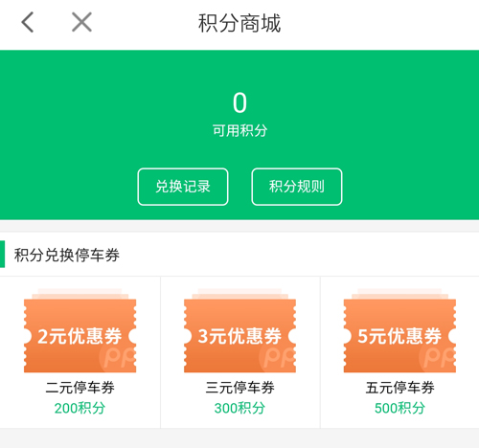Click the PP watermark on 3元 coupon
This screenshot has width=479, height=448.
(x=277, y=356)
